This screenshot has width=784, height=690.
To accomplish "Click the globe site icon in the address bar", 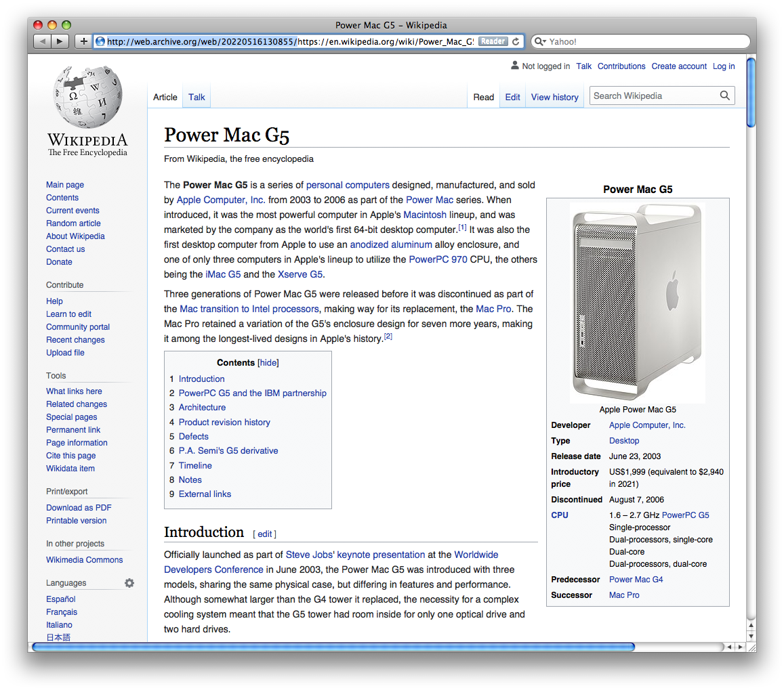I will 100,41.
